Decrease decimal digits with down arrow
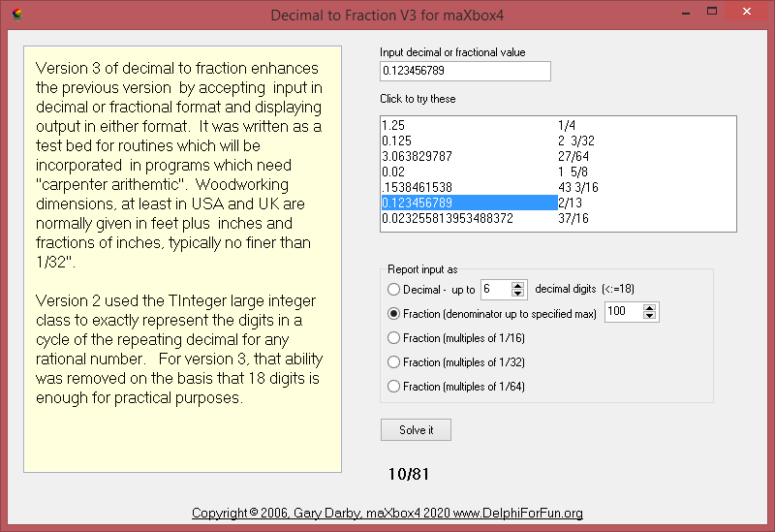This screenshot has height=532, width=775. (x=518, y=294)
